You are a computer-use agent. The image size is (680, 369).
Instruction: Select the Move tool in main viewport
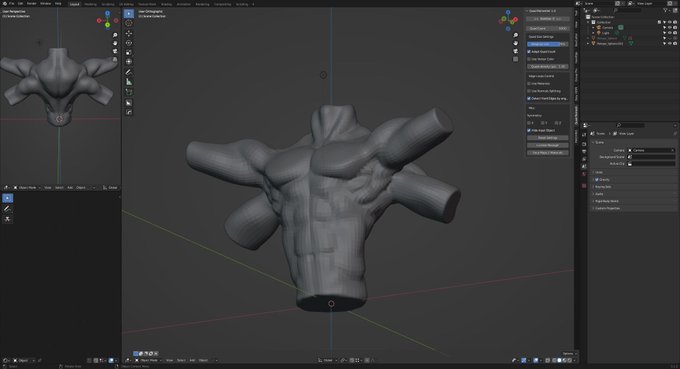tap(129, 33)
